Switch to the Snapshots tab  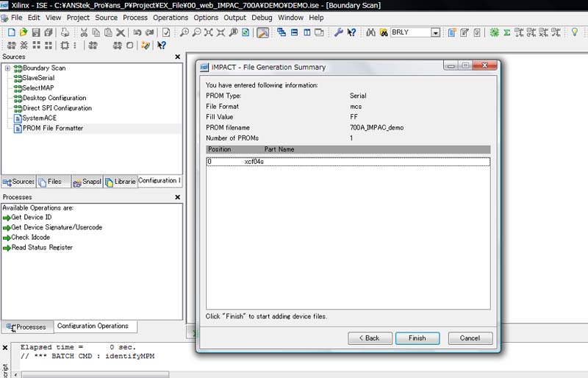87,182
